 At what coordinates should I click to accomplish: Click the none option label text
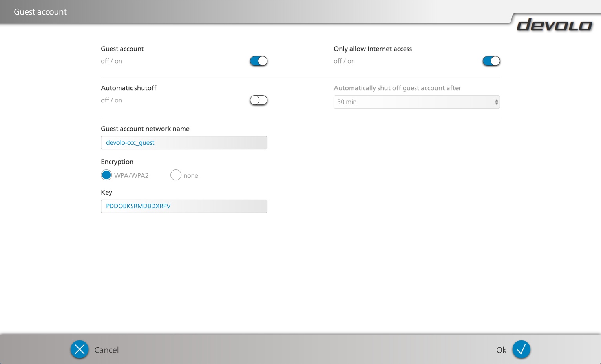click(191, 176)
